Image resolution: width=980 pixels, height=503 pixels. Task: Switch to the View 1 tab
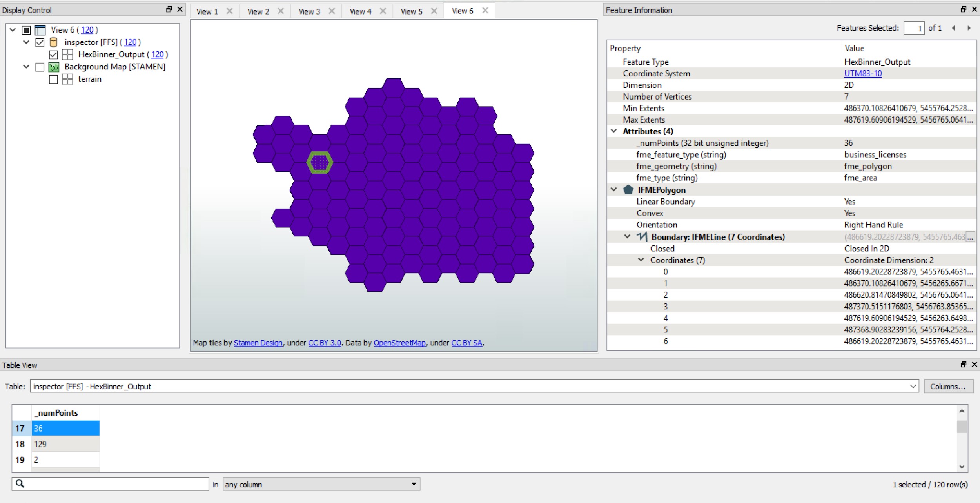[x=207, y=11]
